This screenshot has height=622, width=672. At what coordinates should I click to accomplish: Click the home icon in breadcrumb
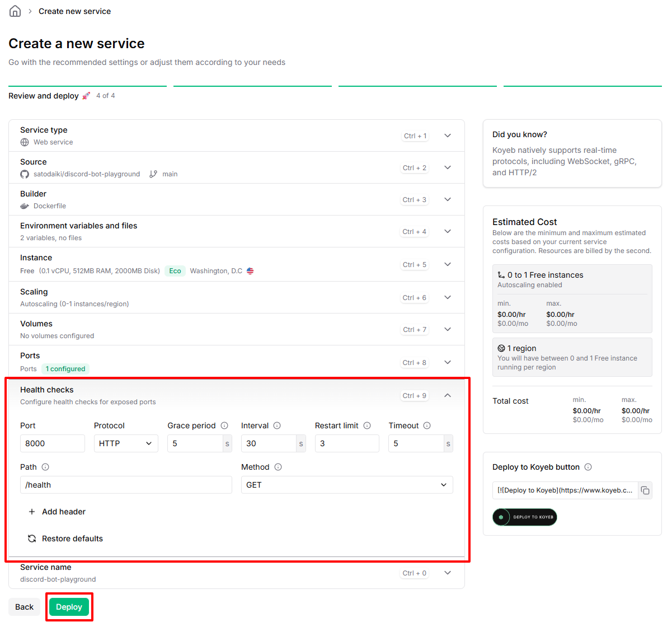click(x=15, y=11)
